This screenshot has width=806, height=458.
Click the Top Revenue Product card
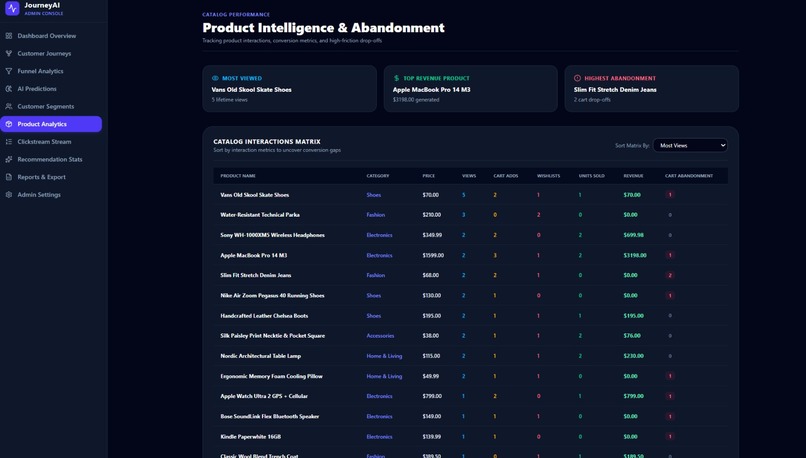[471, 88]
